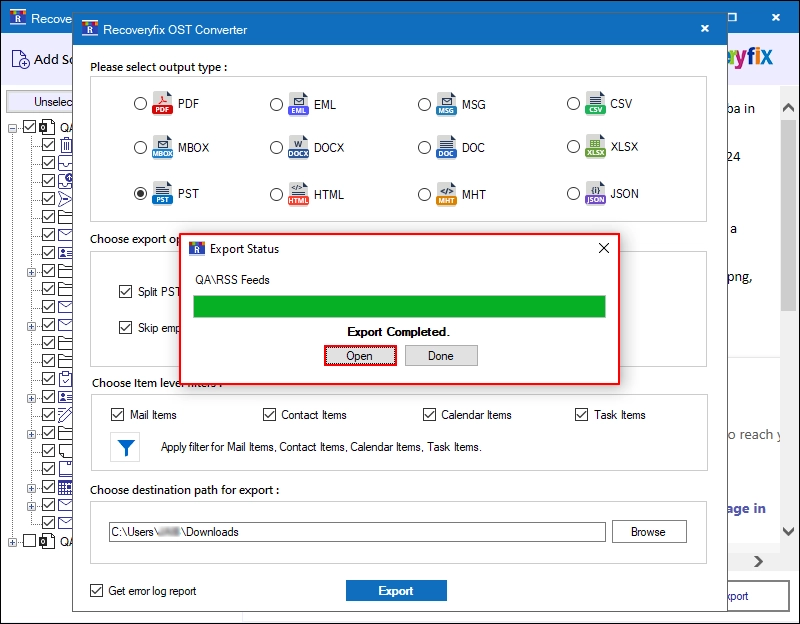This screenshot has height=624, width=800.
Task: Toggle the Skip empty checkbox
Action: [125, 327]
